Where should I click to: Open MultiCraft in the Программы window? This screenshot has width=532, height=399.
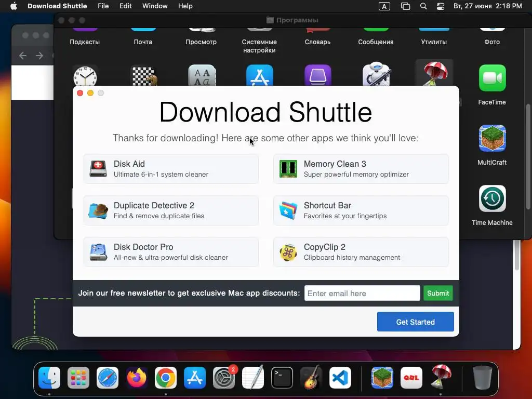(492, 138)
